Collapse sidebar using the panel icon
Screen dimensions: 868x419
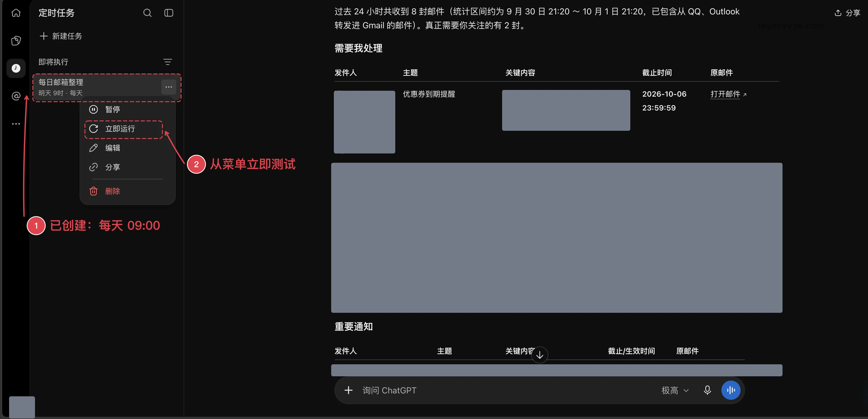(x=169, y=13)
